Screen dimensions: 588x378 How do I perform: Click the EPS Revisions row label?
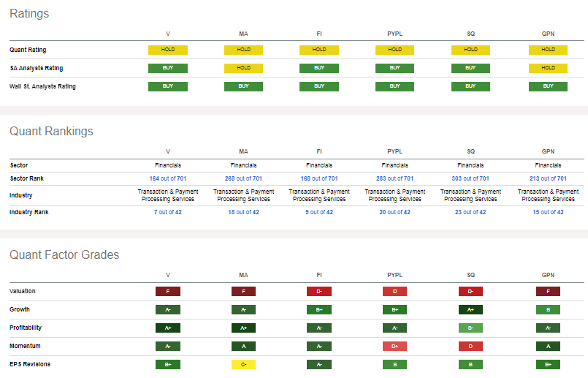30,364
